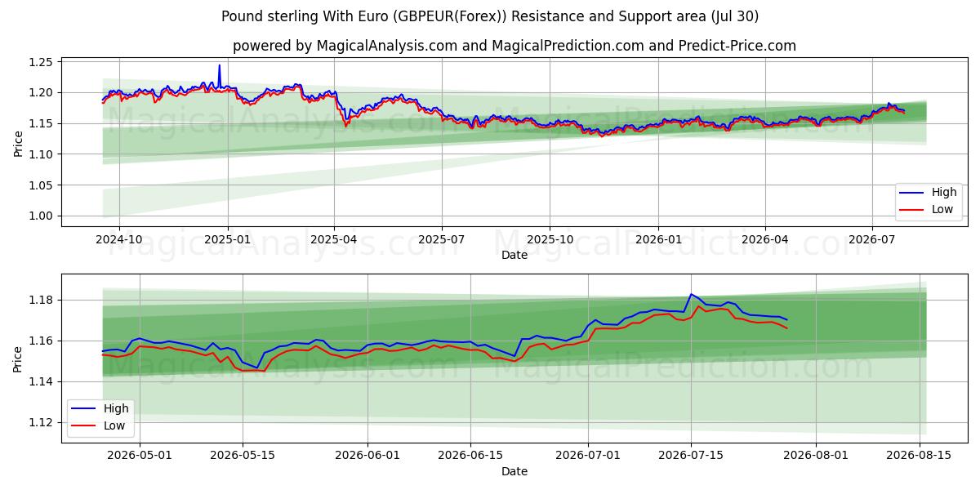Click the 2026-06-15 date tick label

(x=470, y=456)
